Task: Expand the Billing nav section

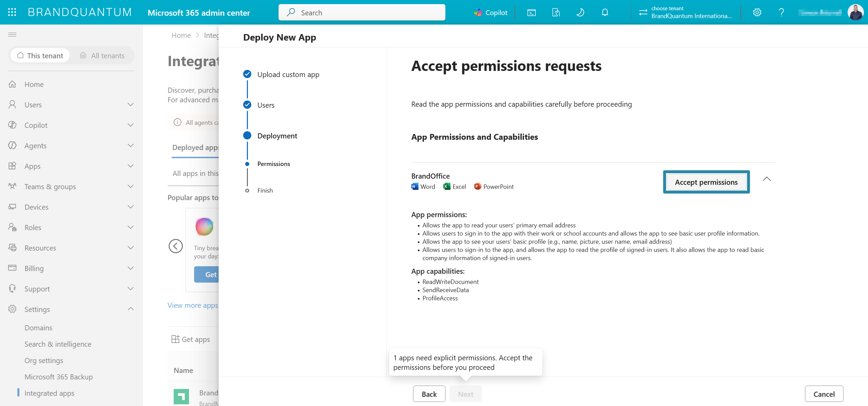Action: (130, 268)
